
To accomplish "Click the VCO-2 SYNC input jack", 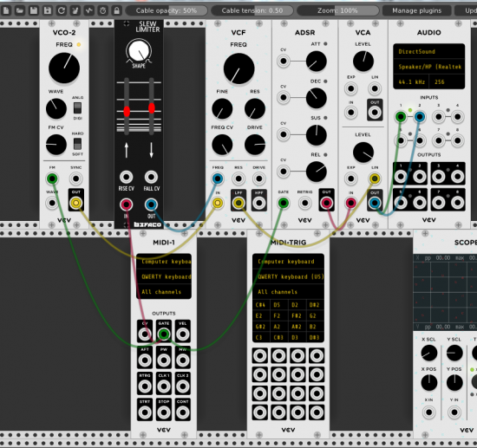I will [x=76, y=179].
